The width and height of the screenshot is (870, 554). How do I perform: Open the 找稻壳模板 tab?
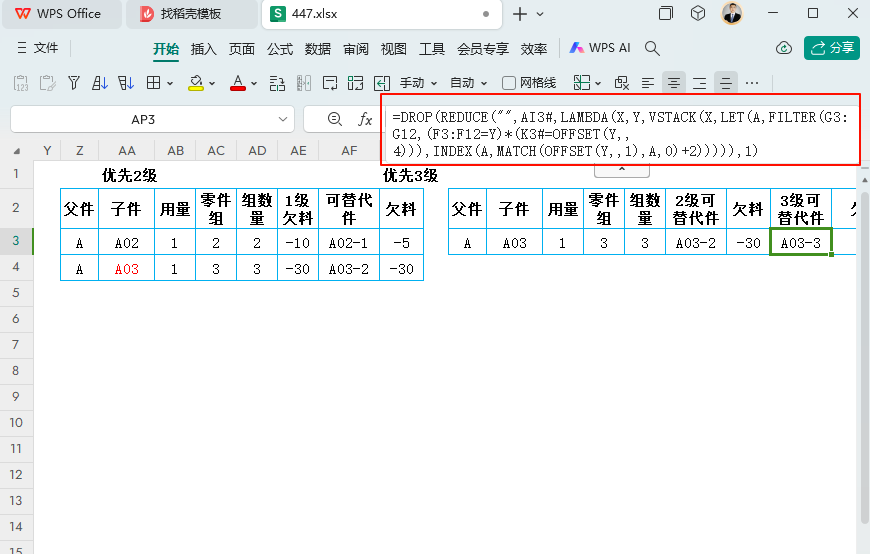click(191, 14)
